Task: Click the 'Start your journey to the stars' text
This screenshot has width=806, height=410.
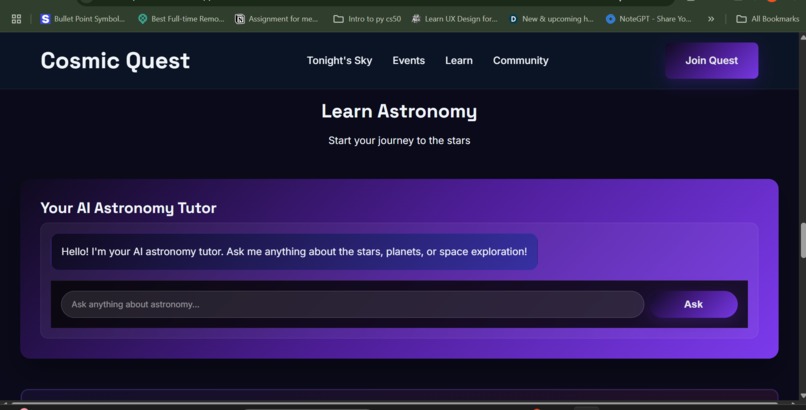Action: (399, 140)
